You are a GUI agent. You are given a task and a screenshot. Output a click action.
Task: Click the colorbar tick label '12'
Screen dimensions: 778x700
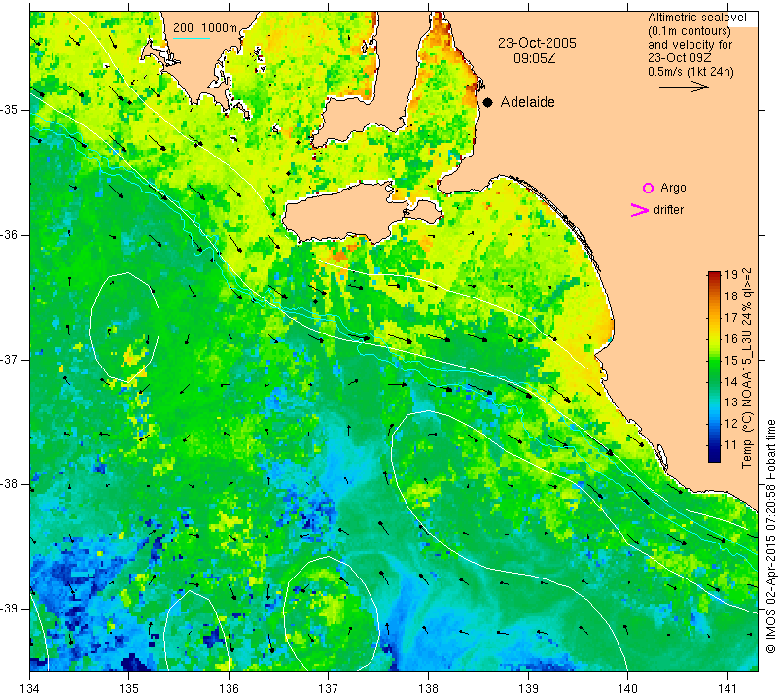(731, 424)
